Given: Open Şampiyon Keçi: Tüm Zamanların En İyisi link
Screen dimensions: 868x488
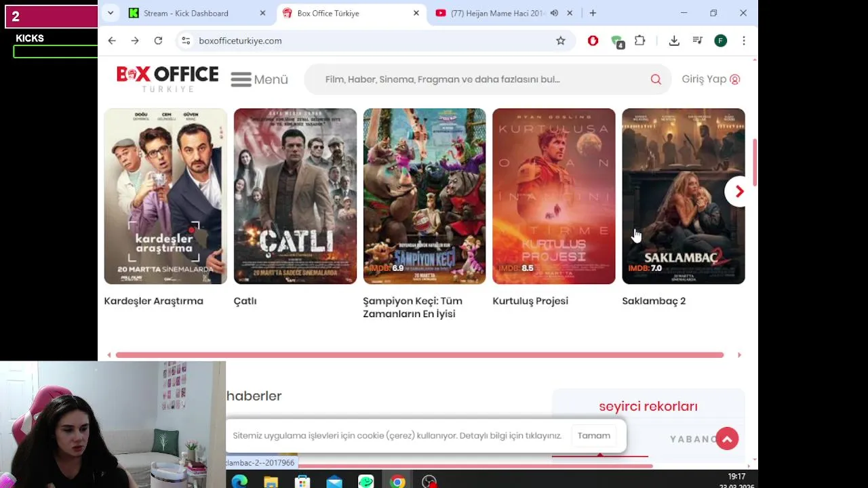Looking at the screenshot, I should [412, 307].
